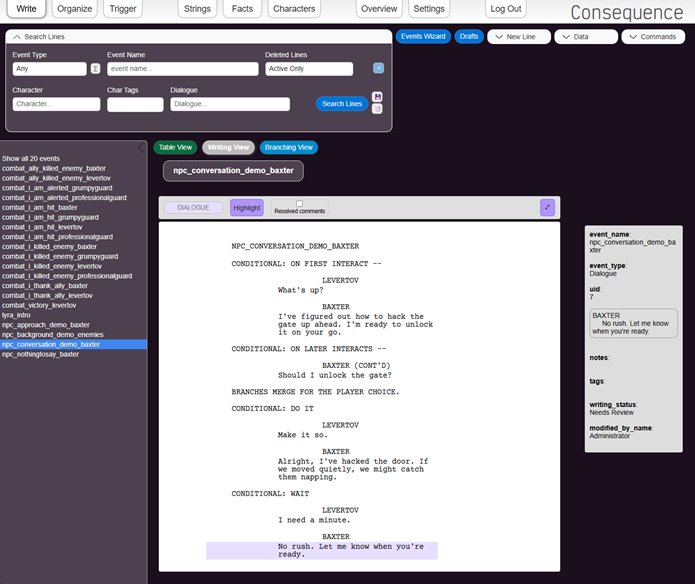Screen dimensions: 695x584
Task: Select combat_i_thank_ally_baxter event
Action: (x=45, y=285)
